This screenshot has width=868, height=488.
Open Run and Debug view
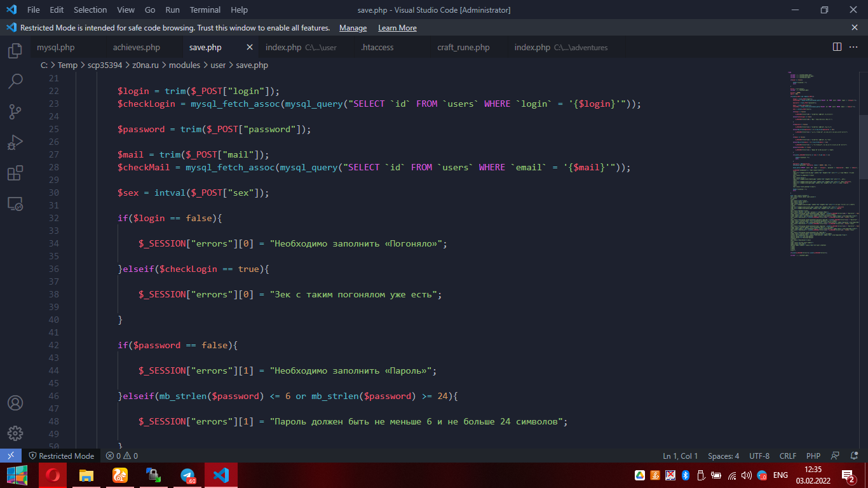pos(15,142)
